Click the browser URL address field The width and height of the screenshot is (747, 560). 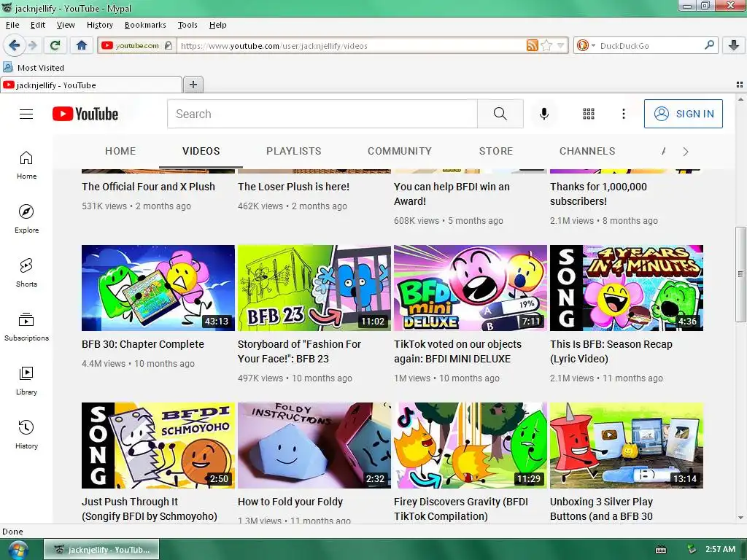351,46
